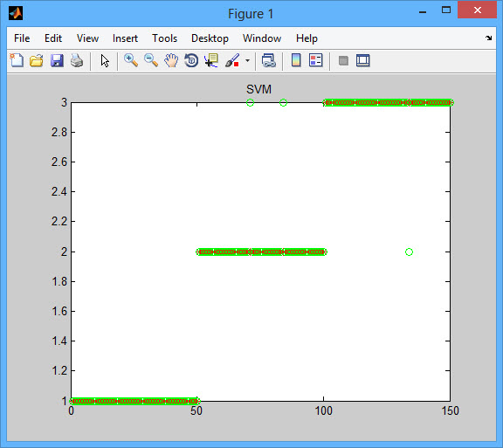Image resolution: width=503 pixels, height=448 pixels.
Task: Toggle the Brush data tool
Action: [x=232, y=60]
